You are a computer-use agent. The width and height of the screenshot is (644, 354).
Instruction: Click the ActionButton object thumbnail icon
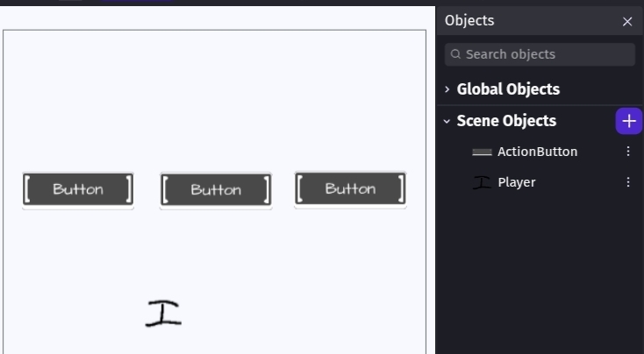coord(482,152)
